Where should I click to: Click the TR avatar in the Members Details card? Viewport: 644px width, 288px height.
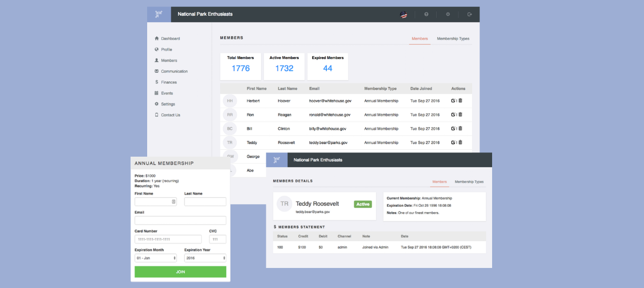coord(285,204)
